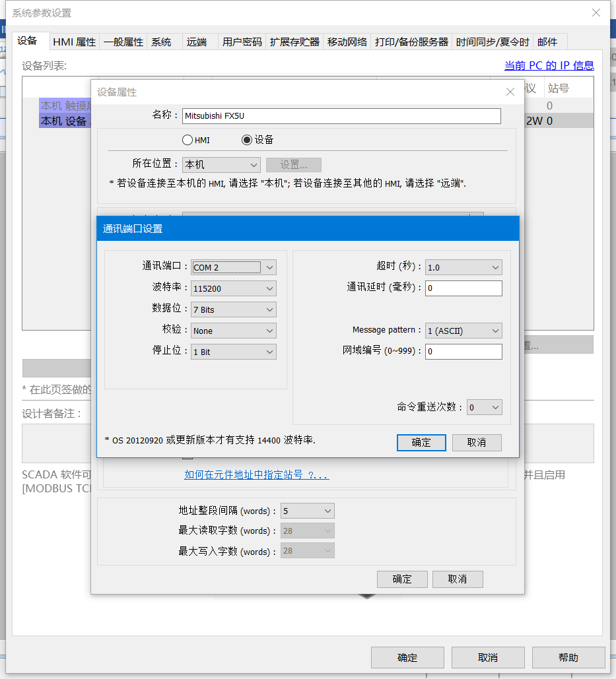
Task: Click the 名称 Mitsubishi FX5U text field
Action: click(341, 115)
